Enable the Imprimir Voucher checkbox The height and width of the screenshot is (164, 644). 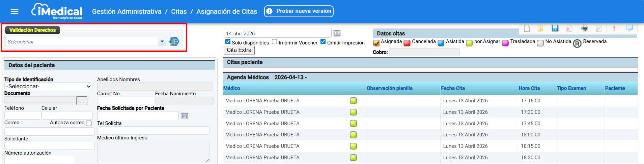pyautogui.click(x=275, y=42)
